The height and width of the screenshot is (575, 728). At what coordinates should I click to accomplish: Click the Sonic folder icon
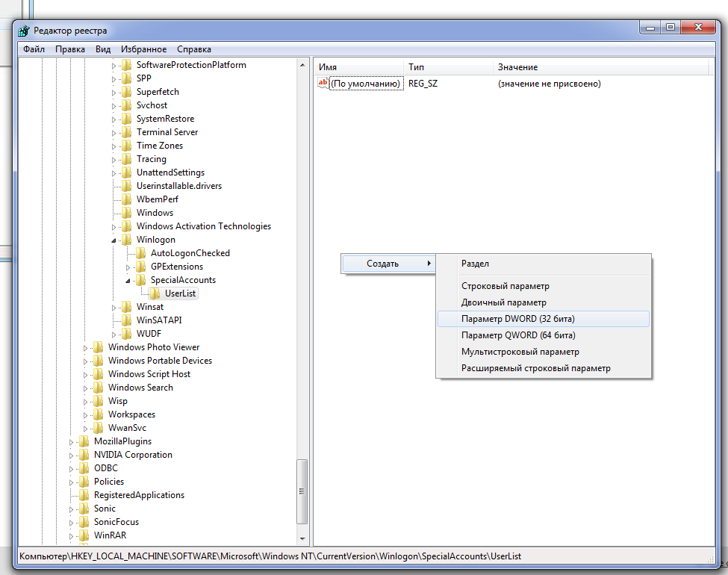pyautogui.click(x=84, y=509)
